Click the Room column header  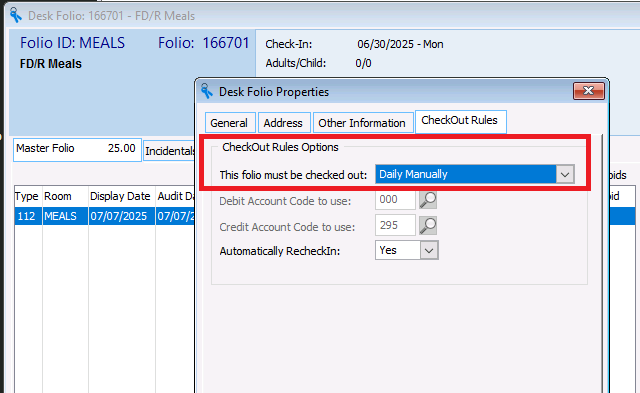[x=65, y=196]
